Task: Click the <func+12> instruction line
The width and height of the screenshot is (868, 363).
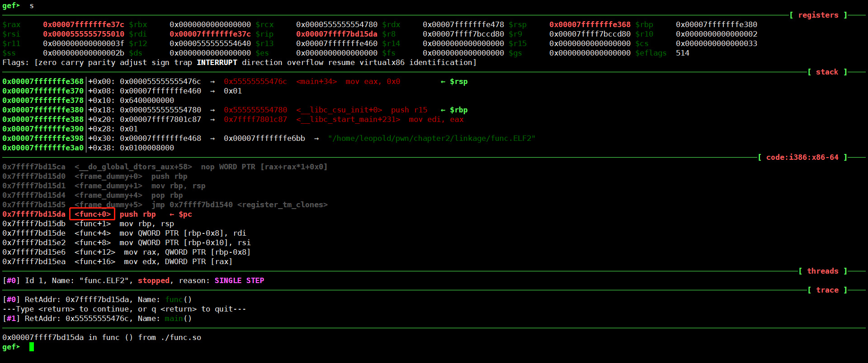Action: click(x=127, y=252)
